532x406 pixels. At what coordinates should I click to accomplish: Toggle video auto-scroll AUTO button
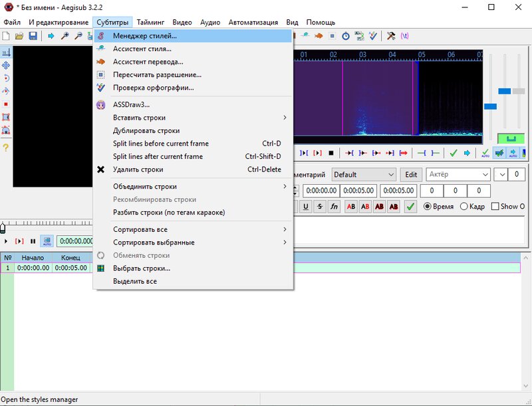pos(47,241)
